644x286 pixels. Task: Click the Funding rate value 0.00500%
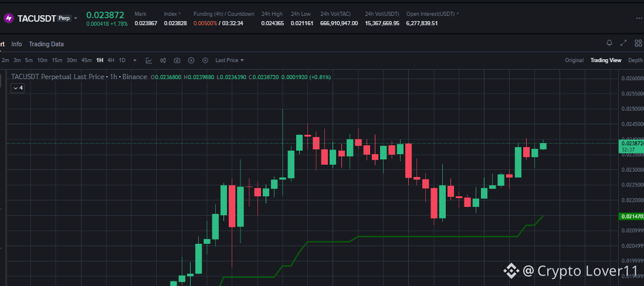coord(205,23)
